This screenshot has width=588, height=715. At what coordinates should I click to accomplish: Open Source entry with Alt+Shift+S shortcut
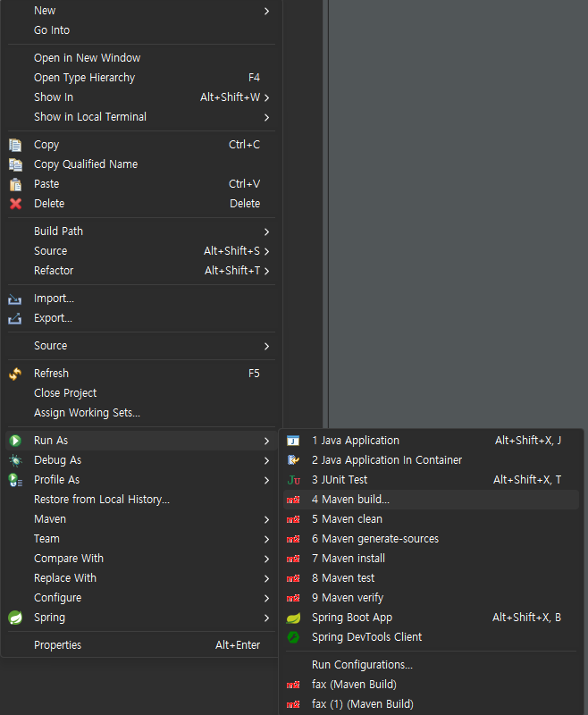click(141, 251)
